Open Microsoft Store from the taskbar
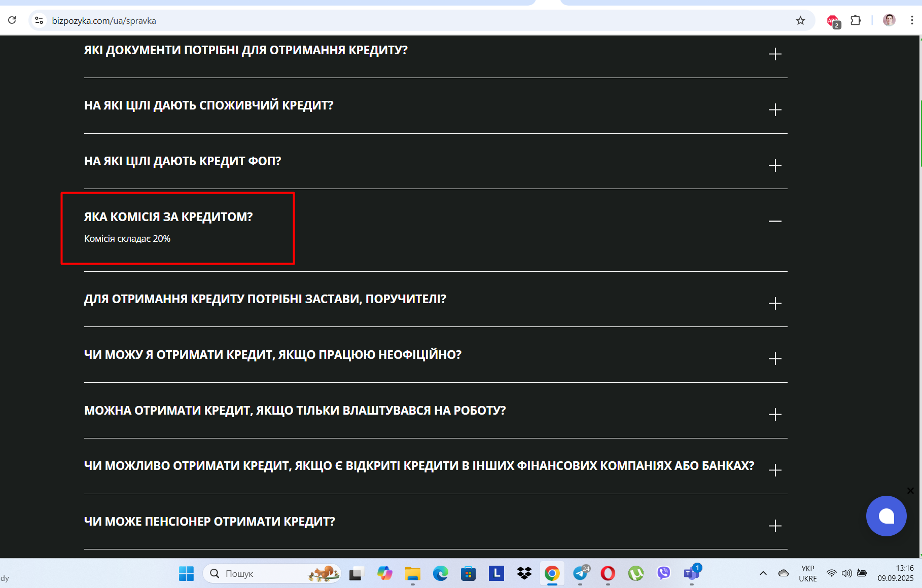922x588 pixels. [469, 574]
